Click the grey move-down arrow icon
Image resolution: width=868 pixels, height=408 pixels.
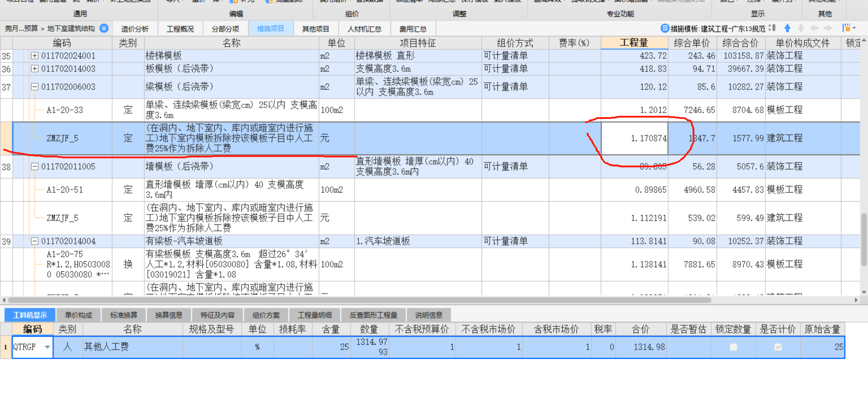point(801,28)
